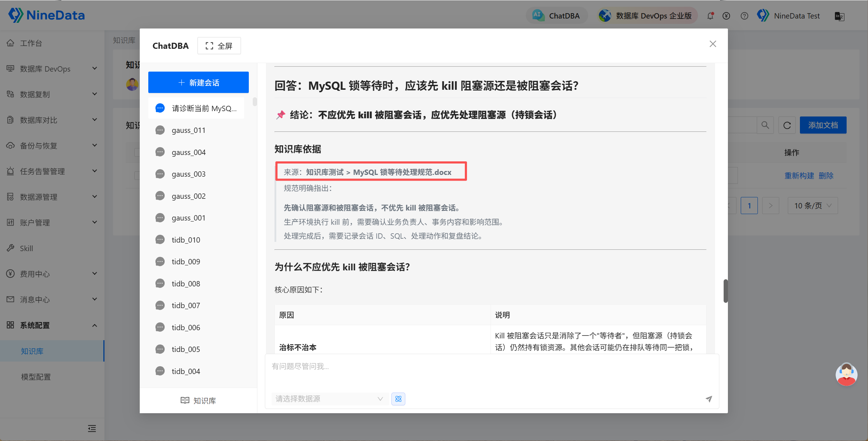The width and height of the screenshot is (868, 441).
Task: Expand the 数据源管理 sidebar menu
Action: tap(52, 197)
